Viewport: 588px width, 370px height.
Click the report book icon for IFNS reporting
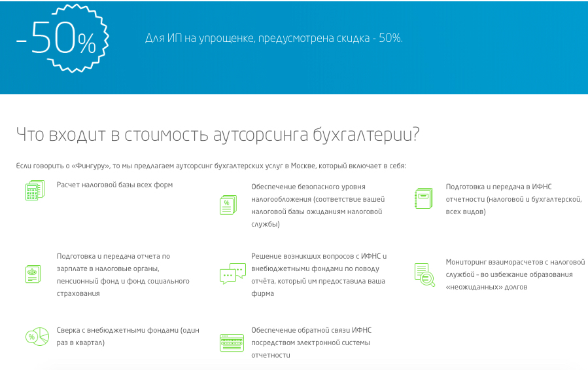pyautogui.click(x=423, y=198)
